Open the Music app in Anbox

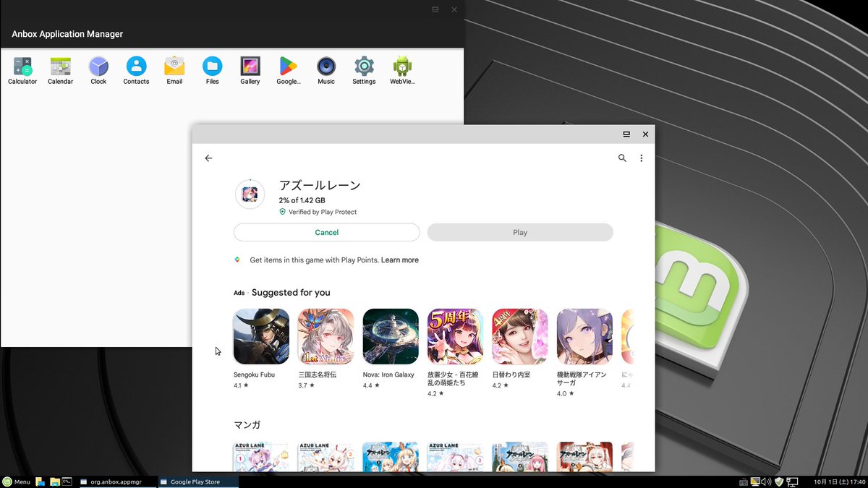tap(326, 71)
